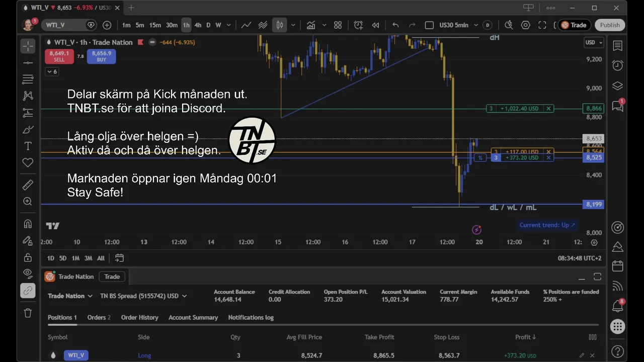Open the watchlist panel in right sidebar
This screenshot has height=362, width=644.
pyautogui.click(x=617, y=46)
